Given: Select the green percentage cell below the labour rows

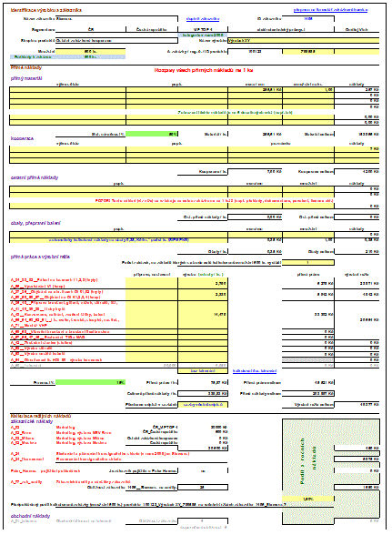Looking at the screenshot, I should click(x=90, y=382).
